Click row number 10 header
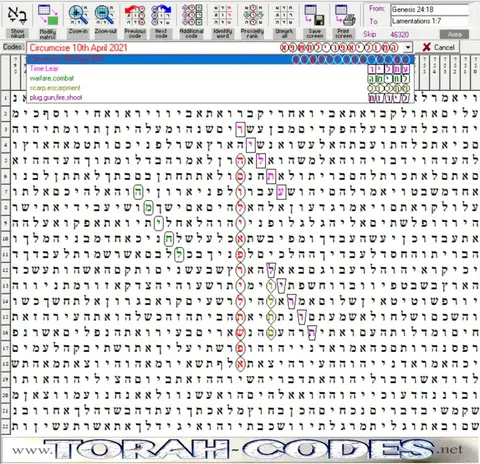The image size is (480, 464). [x=5, y=239]
